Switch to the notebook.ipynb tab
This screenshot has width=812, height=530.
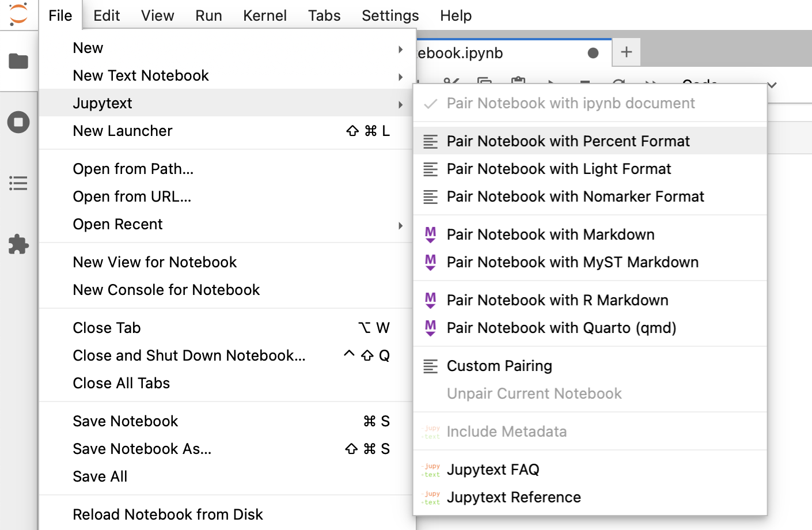point(495,53)
